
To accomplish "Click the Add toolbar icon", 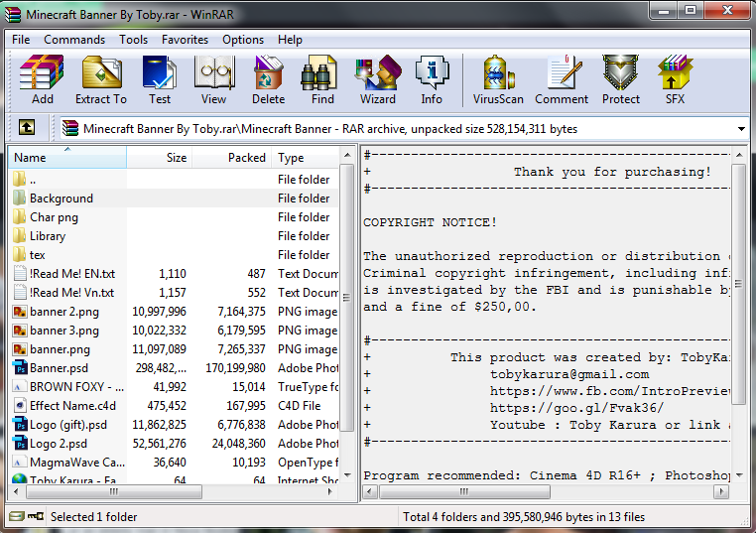I will click(42, 79).
